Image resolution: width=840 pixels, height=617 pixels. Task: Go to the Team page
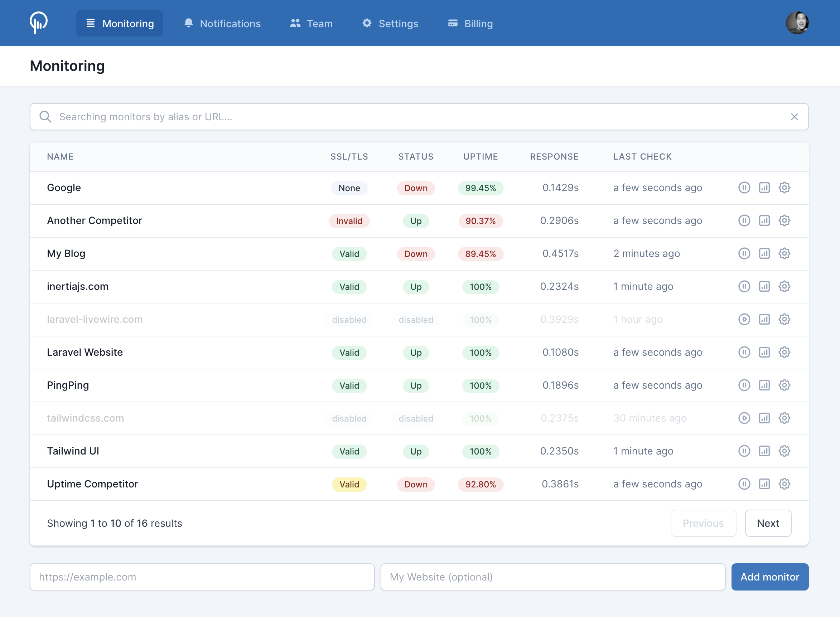(x=310, y=23)
